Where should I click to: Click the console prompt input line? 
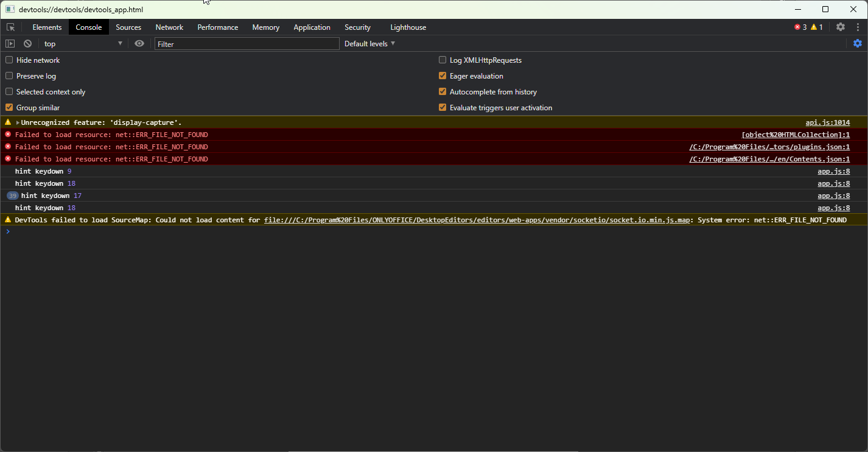pos(434,231)
